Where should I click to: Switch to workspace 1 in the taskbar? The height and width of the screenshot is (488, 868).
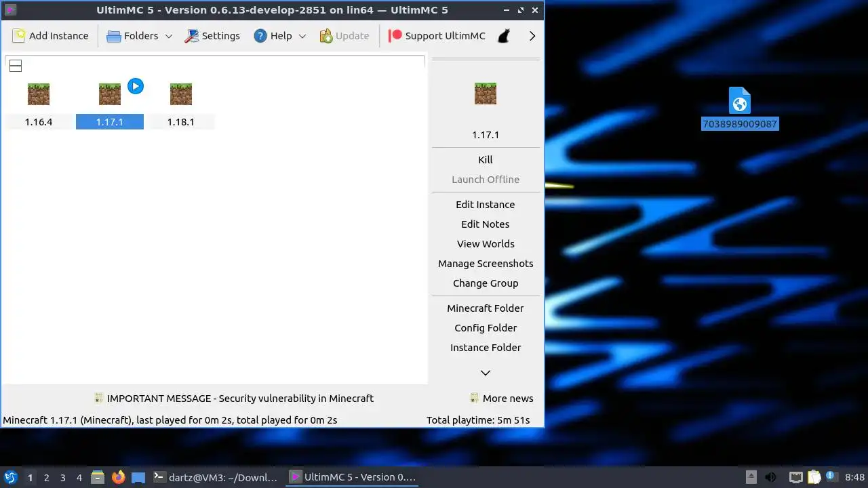click(x=30, y=478)
